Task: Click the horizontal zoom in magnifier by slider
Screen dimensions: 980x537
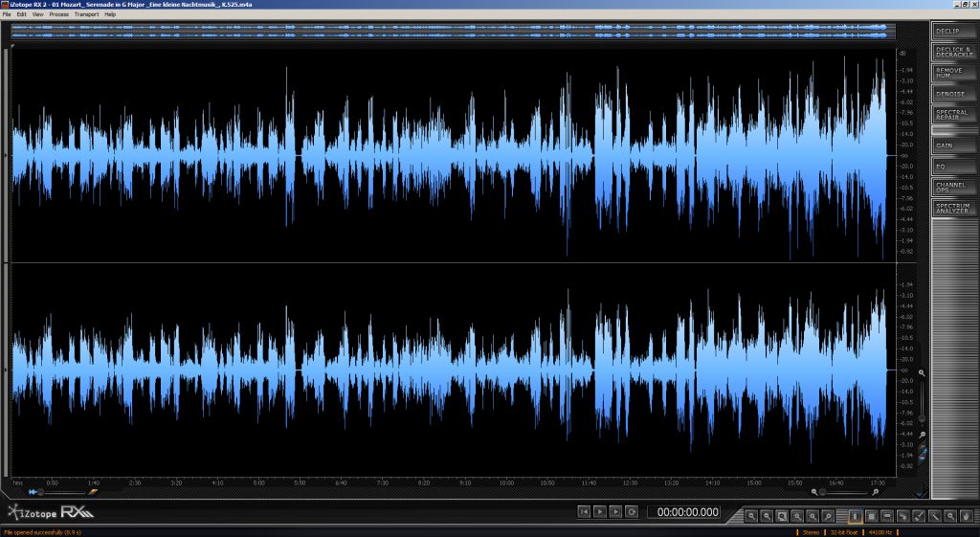Action: [876, 492]
